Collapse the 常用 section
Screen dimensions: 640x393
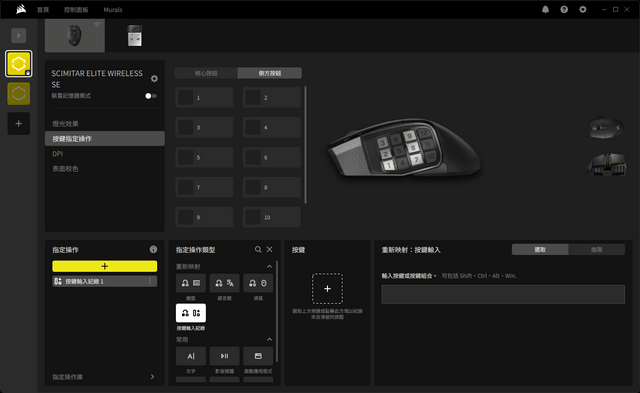(269, 340)
